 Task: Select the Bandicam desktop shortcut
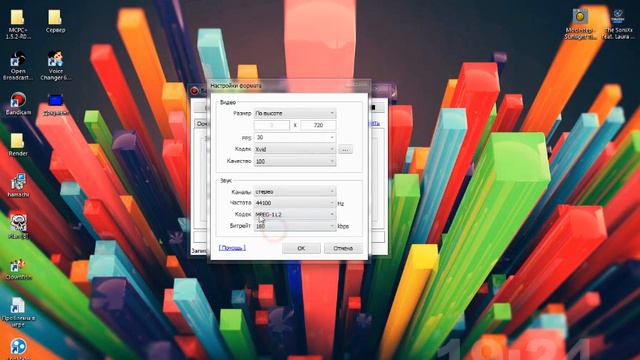[x=18, y=104]
